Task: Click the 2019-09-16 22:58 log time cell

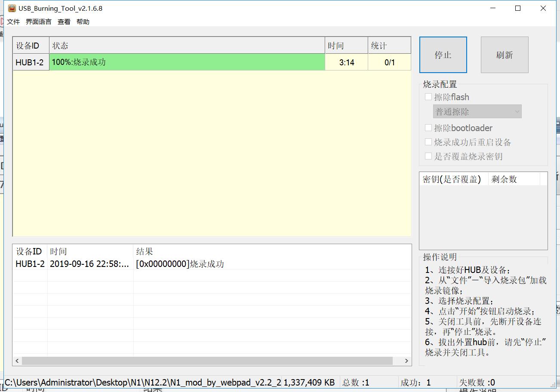Action: [x=90, y=264]
